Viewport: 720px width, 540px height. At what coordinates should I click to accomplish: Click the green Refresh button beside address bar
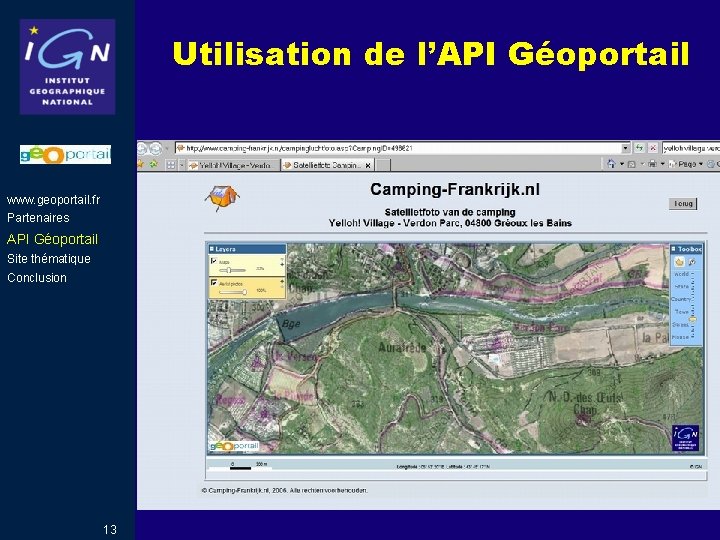639,148
